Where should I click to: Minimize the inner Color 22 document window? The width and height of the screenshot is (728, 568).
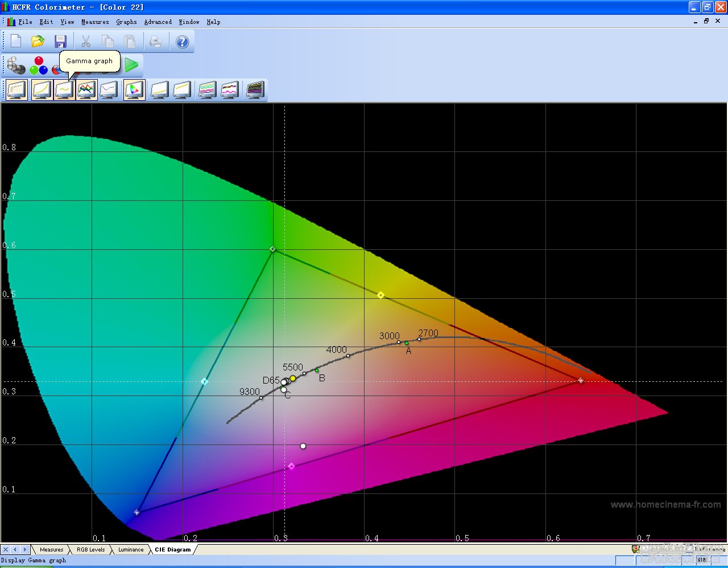695,21
